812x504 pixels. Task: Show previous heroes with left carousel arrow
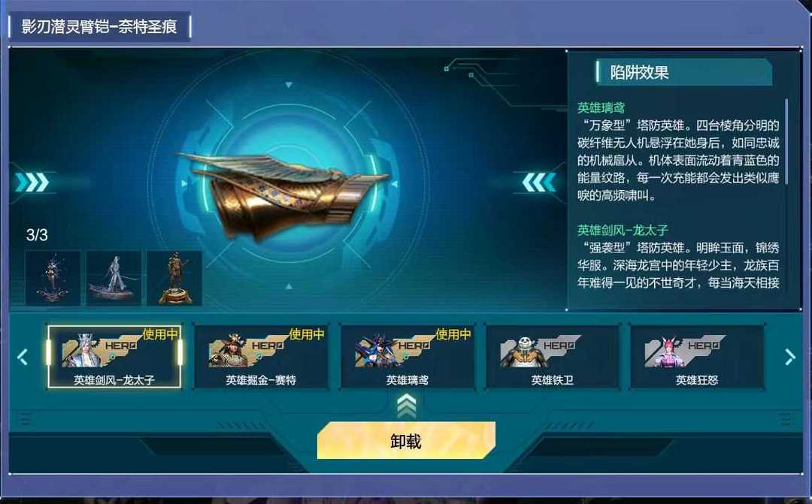pos(23,357)
